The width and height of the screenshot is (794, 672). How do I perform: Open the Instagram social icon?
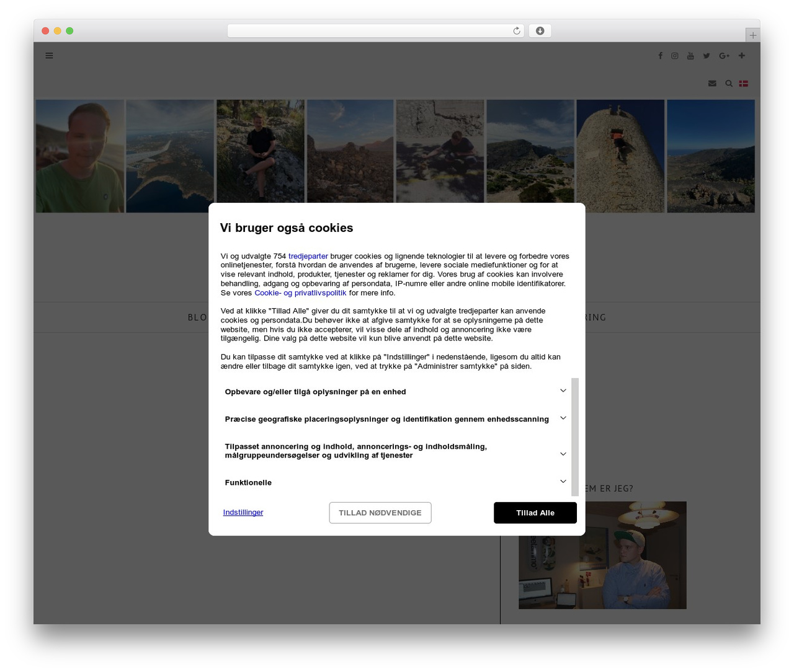(x=675, y=56)
